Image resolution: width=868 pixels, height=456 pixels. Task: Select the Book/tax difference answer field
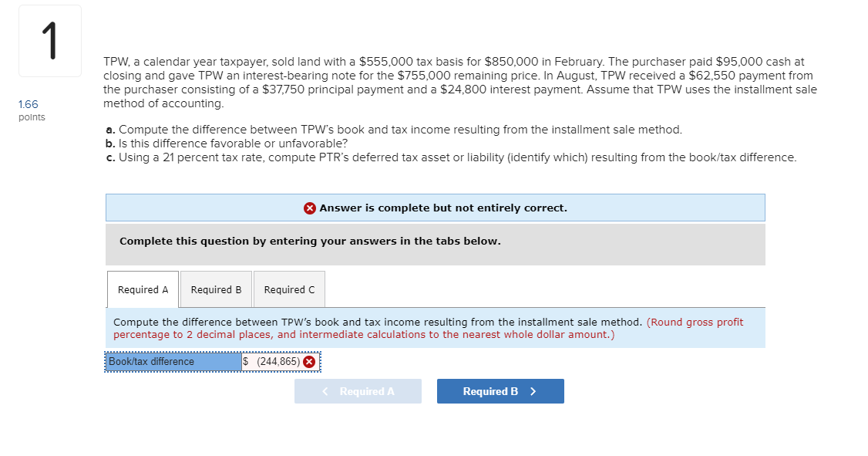pos(276,361)
